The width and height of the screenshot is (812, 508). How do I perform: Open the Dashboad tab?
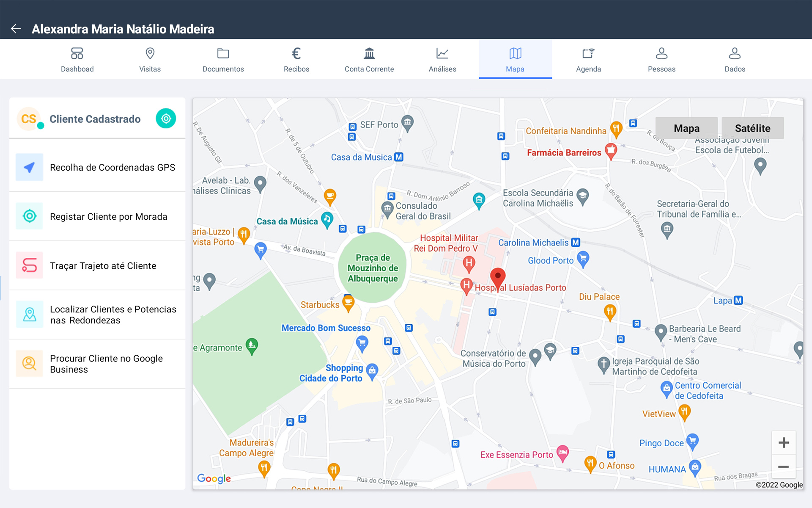pyautogui.click(x=77, y=59)
